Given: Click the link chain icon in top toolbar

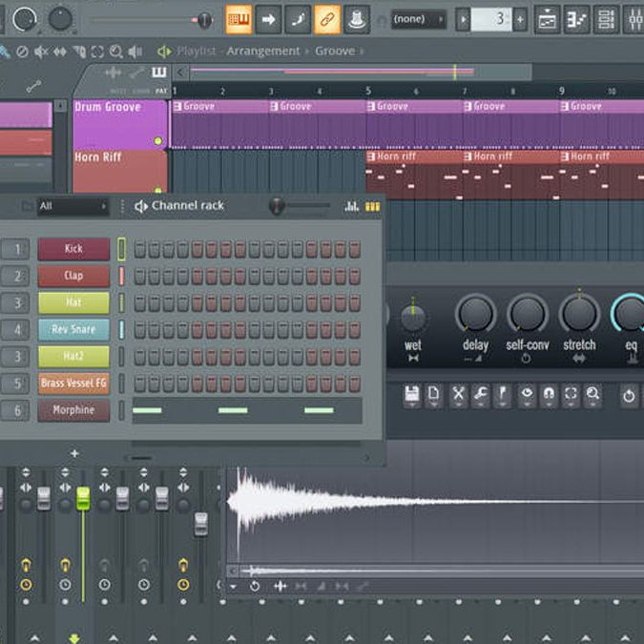Looking at the screenshot, I should pos(327,18).
